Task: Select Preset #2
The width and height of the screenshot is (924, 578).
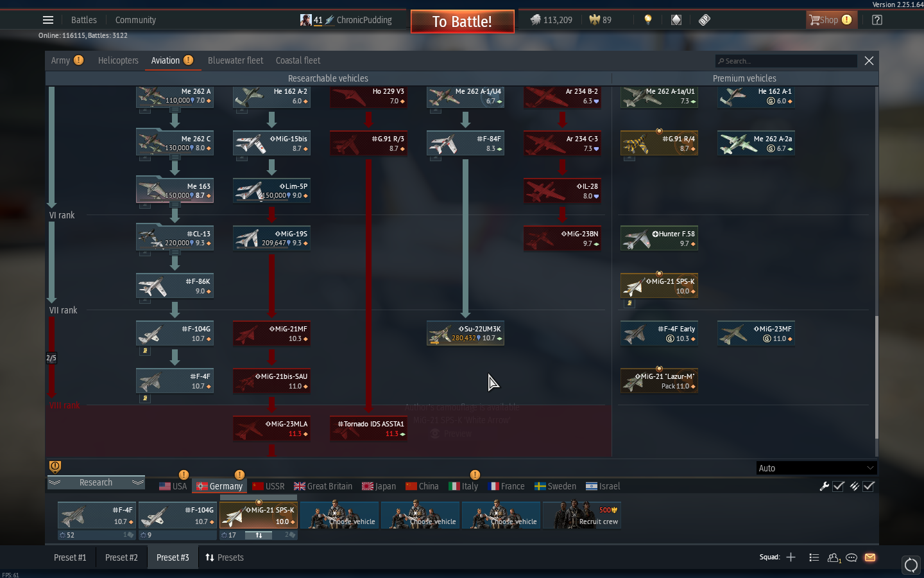Action: pos(121,557)
